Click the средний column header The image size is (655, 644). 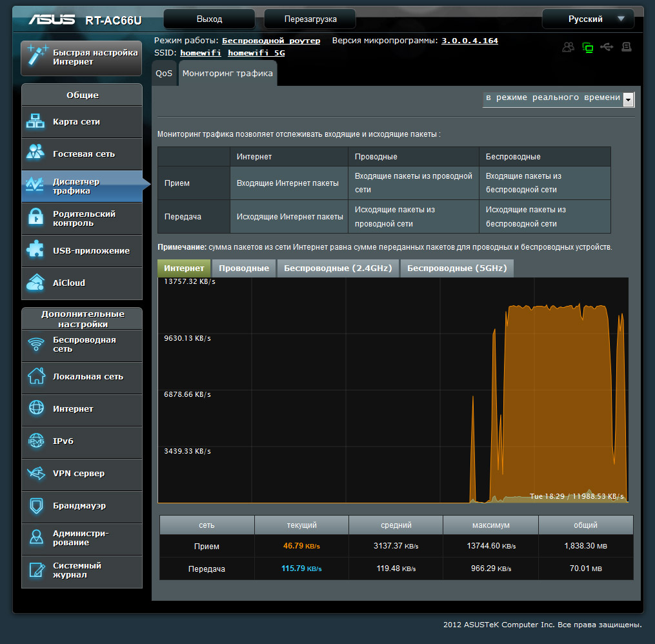(x=396, y=525)
